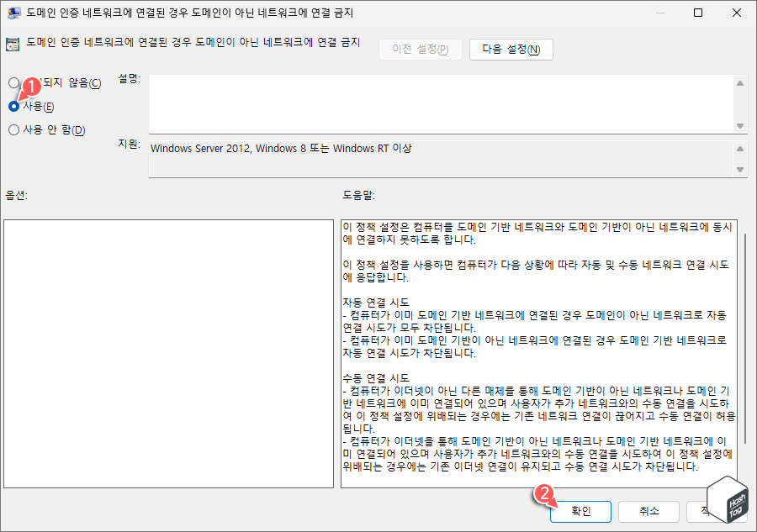Screen dimensions: 757x532
Task: Click the HashTag logo in the corner
Action: pyautogui.click(x=728, y=502)
